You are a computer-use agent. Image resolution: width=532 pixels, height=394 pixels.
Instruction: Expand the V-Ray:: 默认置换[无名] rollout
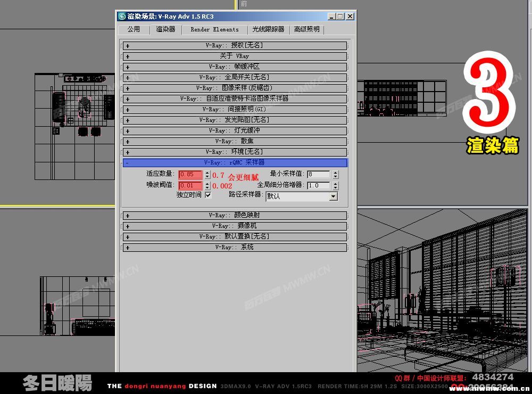click(x=235, y=237)
